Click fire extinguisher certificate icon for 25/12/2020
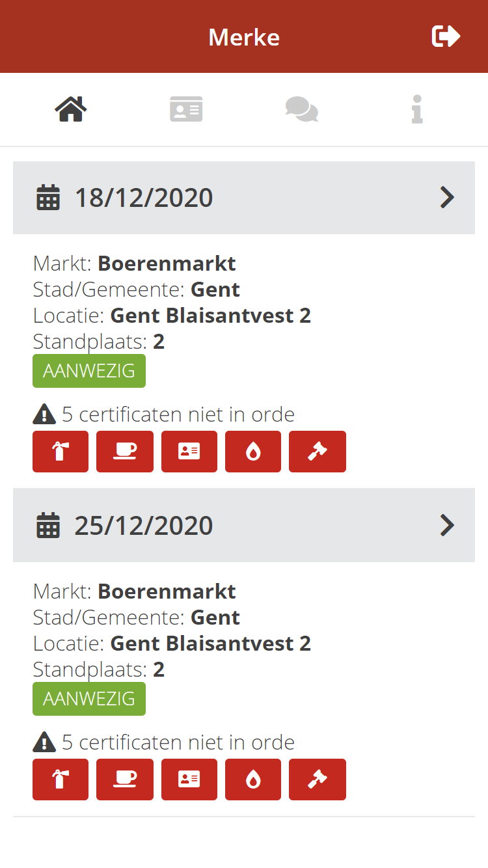 (x=61, y=780)
